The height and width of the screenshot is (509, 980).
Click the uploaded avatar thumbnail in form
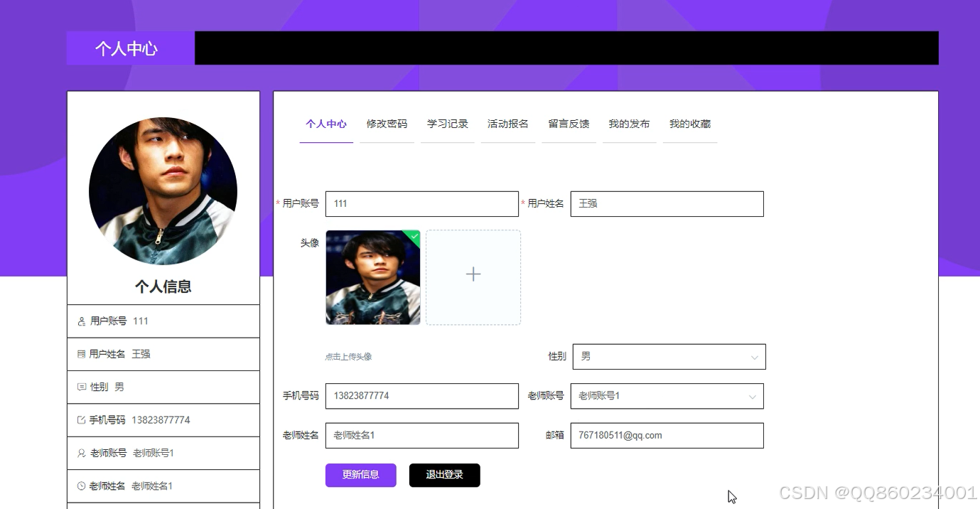pos(373,277)
